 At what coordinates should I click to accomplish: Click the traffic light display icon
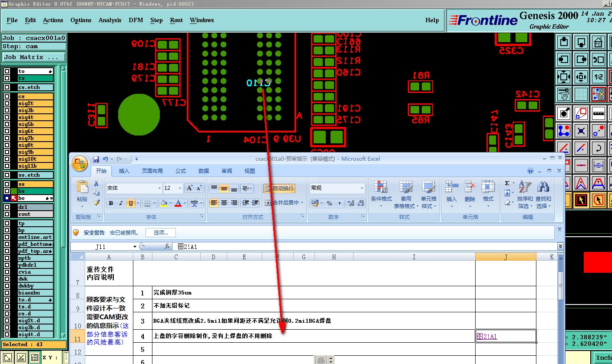(599, 94)
